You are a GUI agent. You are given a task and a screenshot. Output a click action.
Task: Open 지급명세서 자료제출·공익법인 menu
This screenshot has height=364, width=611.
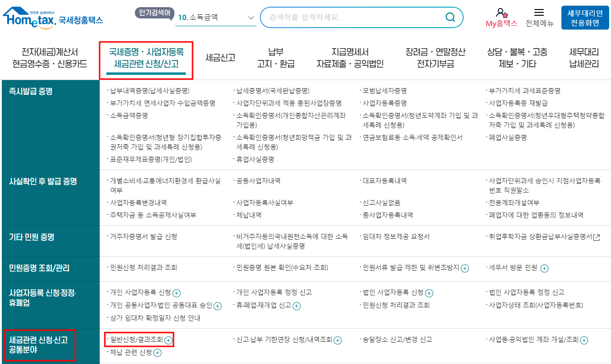click(350, 58)
